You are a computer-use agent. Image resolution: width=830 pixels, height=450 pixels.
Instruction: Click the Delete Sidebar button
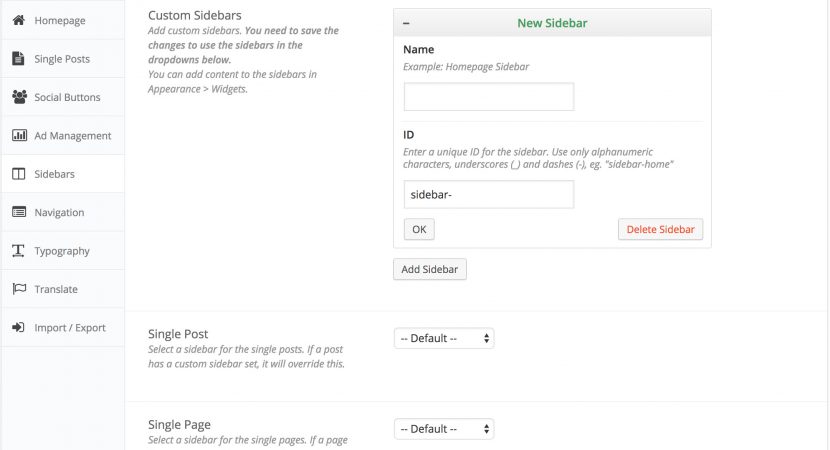tap(661, 229)
